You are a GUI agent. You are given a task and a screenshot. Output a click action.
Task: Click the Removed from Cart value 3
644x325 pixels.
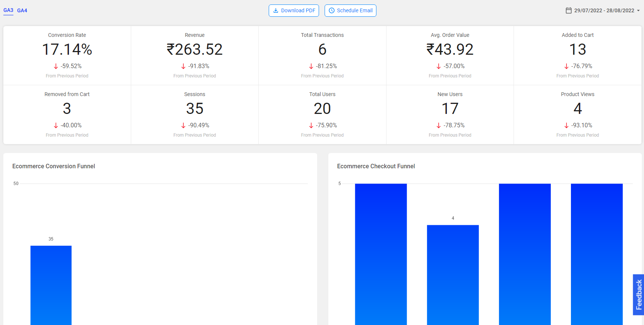[67, 109]
